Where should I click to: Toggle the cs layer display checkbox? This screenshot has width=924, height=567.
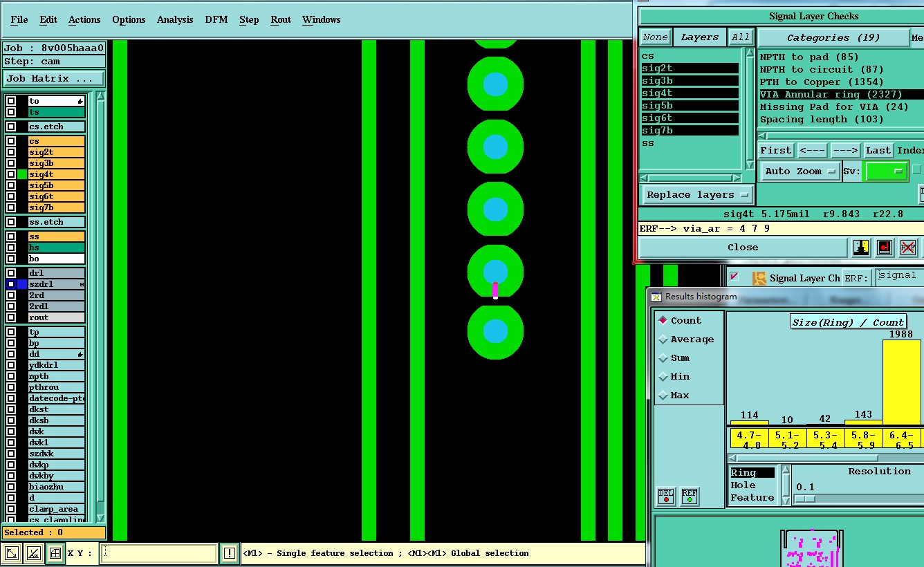[x=11, y=141]
